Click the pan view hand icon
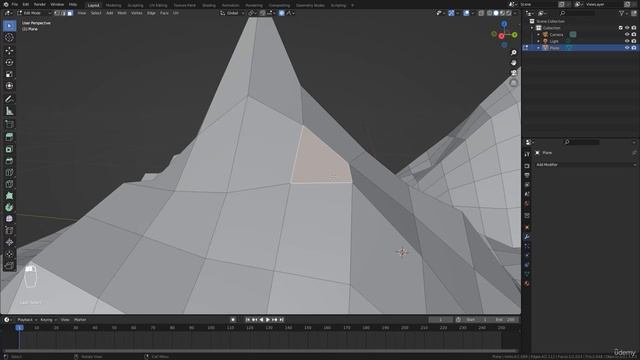Screen dimensions: 640x360 (513, 63)
